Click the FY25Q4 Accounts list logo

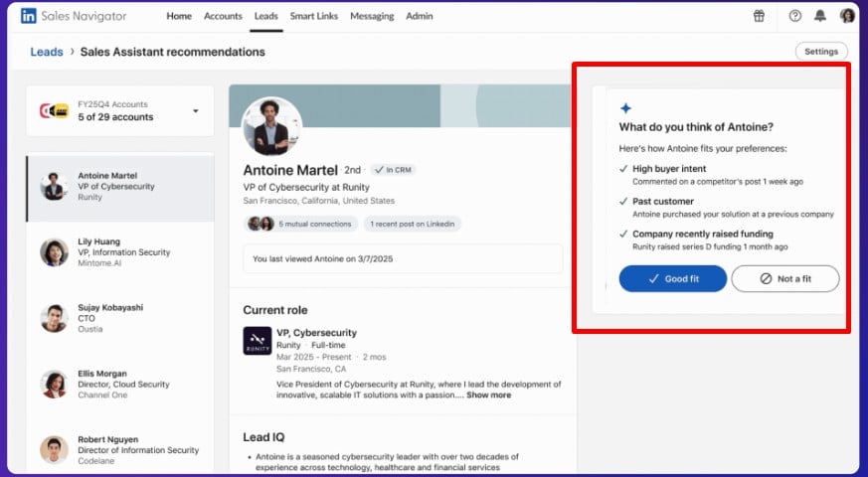point(55,110)
